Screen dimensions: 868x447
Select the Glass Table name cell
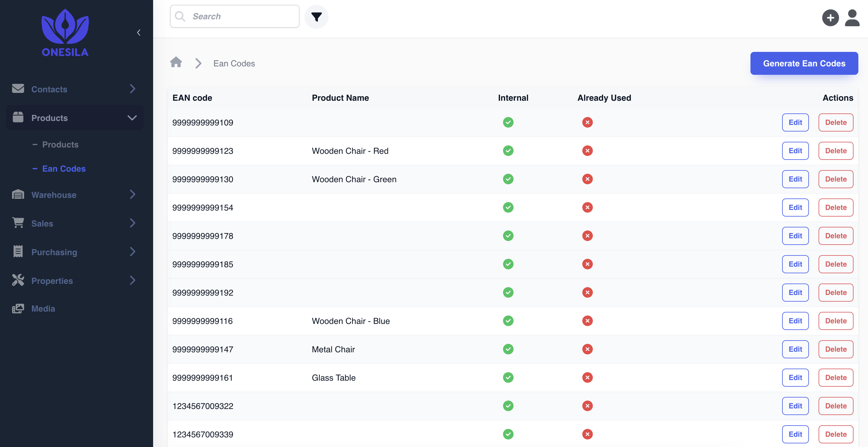tap(334, 378)
